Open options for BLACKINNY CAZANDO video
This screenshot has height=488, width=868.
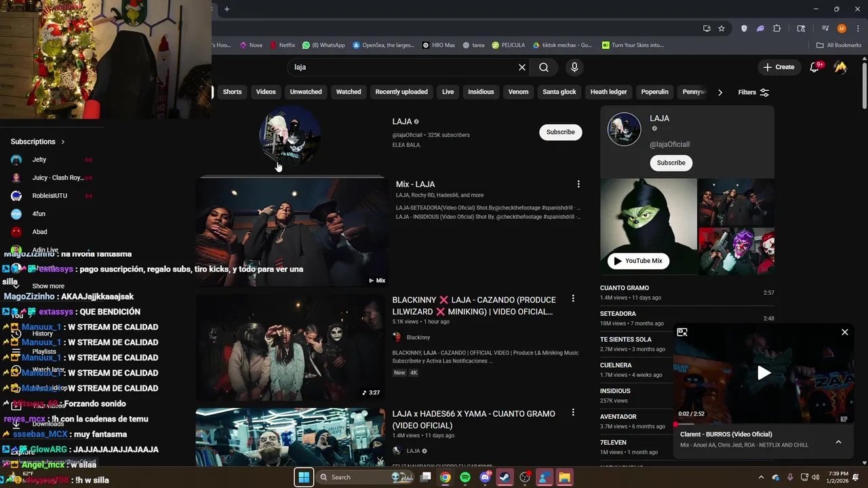573,299
